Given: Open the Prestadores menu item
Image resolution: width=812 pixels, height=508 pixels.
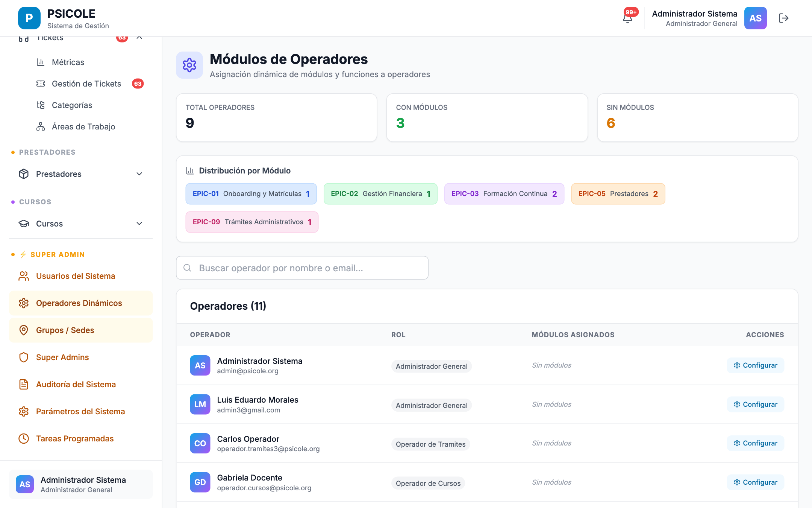Looking at the screenshot, I should tap(81, 174).
